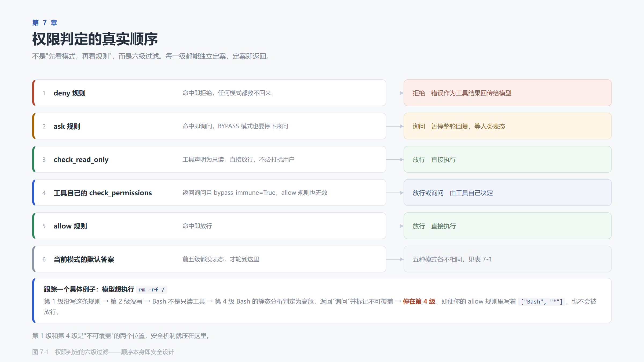Click row number 6 in default-answer row

point(44,259)
